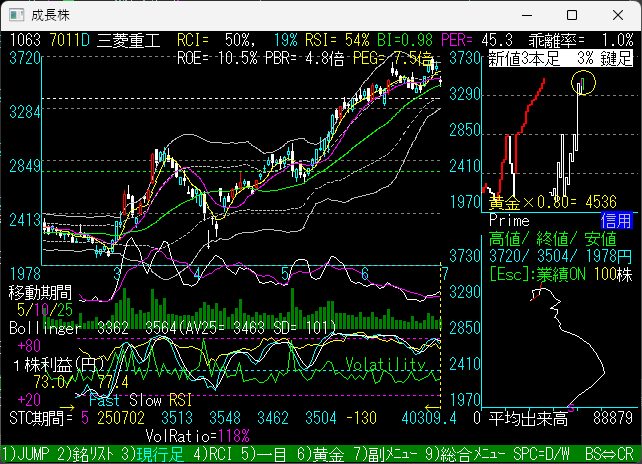The height and width of the screenshot is (464, 642).
Task: Click the VolRatio=118% readout
Action: click(197, 437)
